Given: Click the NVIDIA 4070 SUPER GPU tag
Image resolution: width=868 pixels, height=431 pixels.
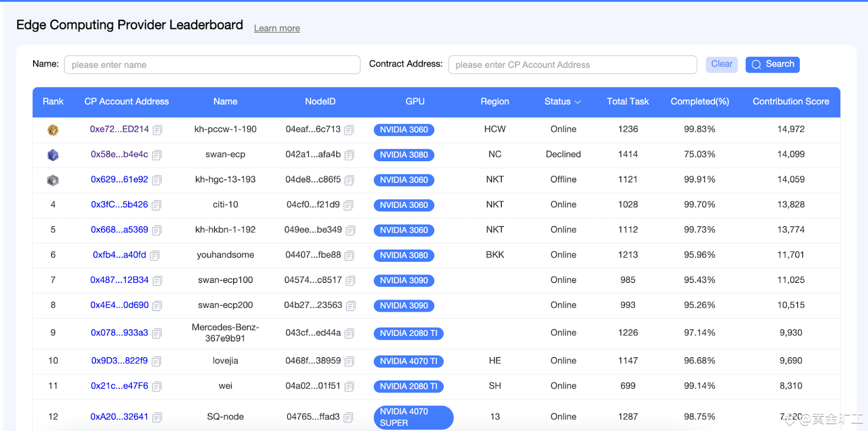Looking at the screenshot, I should pyautogui.click(x=413, y=417).
